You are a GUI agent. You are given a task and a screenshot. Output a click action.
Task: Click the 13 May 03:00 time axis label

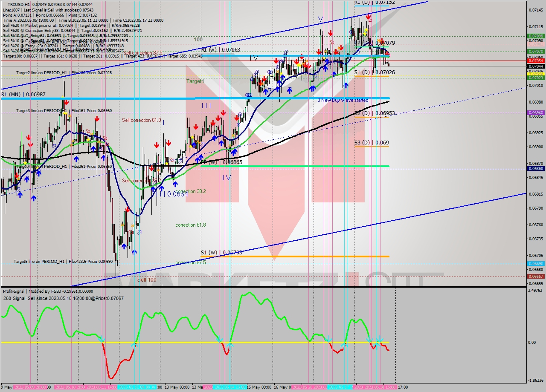point(177,387)
